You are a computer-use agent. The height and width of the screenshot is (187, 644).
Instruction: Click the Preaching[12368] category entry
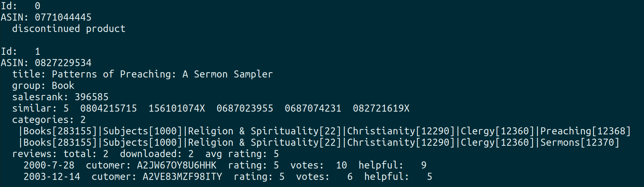(x=585, y=131)
